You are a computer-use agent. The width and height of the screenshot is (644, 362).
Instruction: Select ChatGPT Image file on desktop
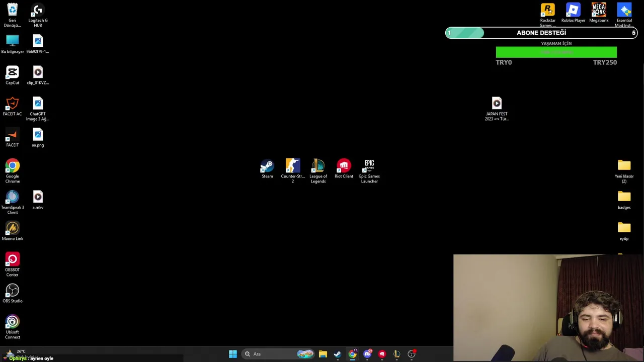(38, 109)
